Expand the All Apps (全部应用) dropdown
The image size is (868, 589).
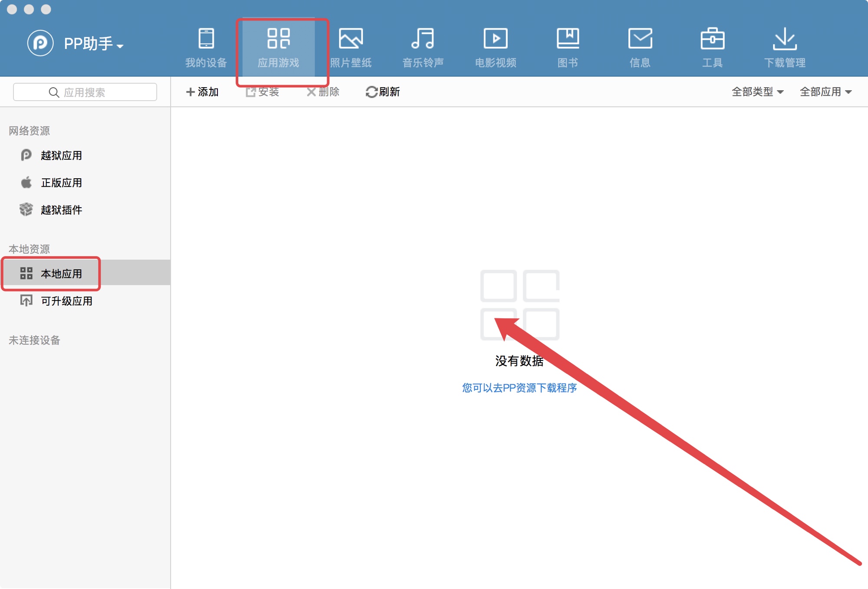click(825, 92)
